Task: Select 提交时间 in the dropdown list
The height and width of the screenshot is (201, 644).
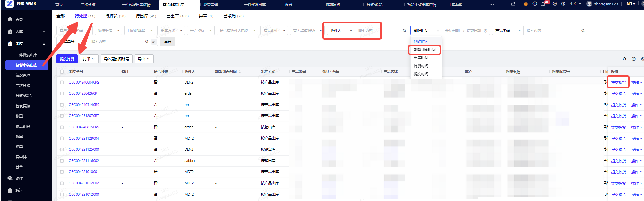Action: [426, 74]
